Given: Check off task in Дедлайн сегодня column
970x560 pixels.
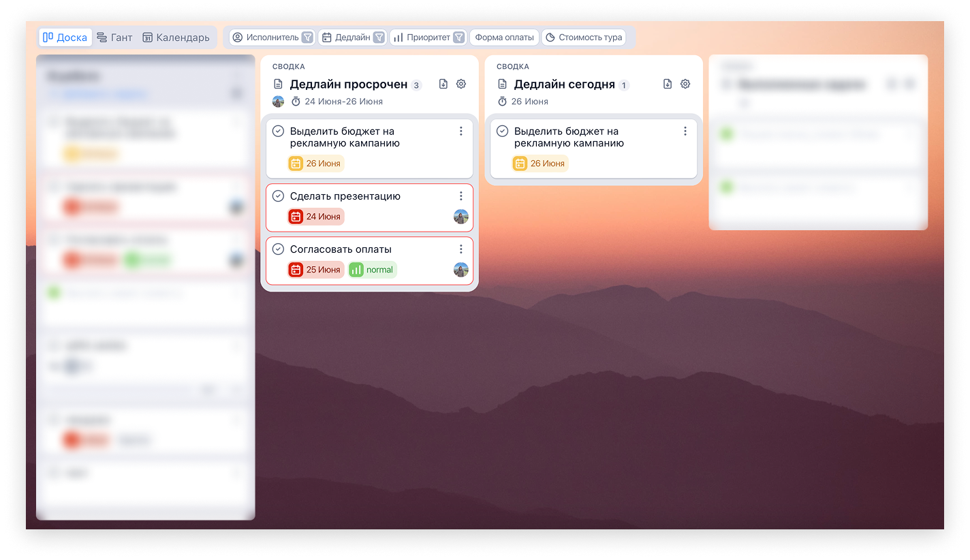Looking at the screenshot, I should tap(502, 131).
